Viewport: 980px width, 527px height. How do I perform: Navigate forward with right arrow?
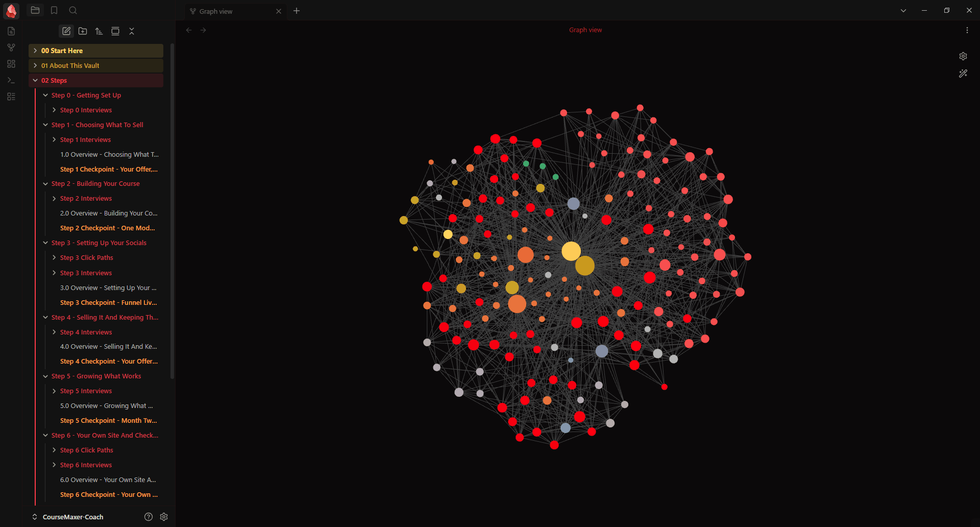pos(203,30)
